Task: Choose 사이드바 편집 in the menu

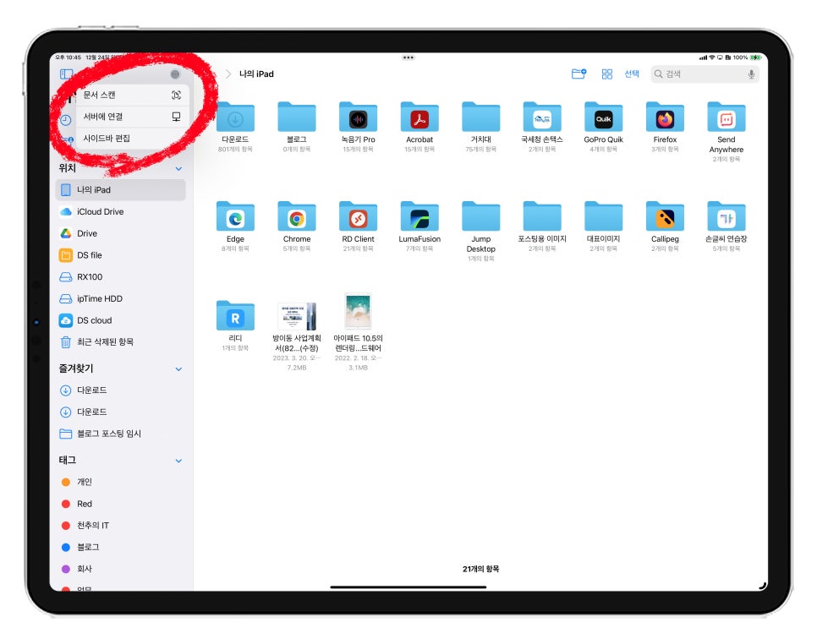Action: tap(132, 138)
